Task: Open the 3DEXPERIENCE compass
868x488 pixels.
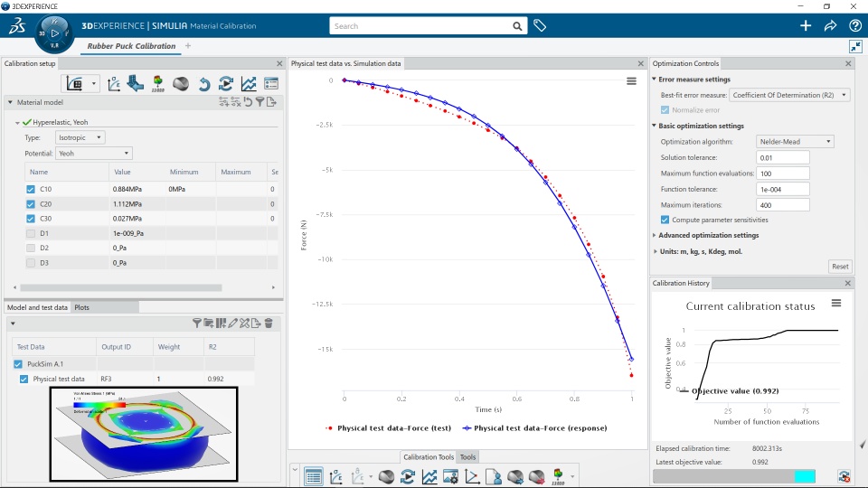Action: pos(54,33)
